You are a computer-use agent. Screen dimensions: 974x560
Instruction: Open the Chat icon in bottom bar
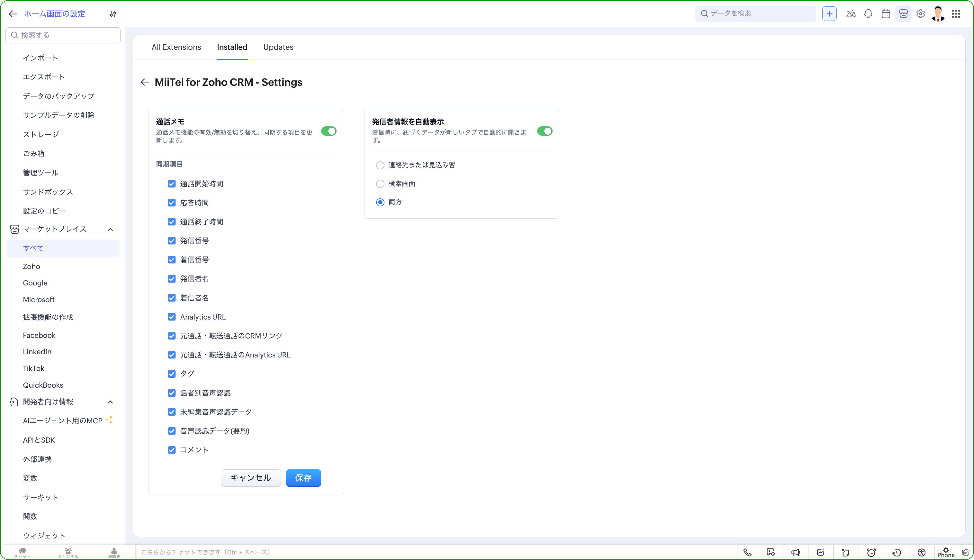tap(22, 553)
